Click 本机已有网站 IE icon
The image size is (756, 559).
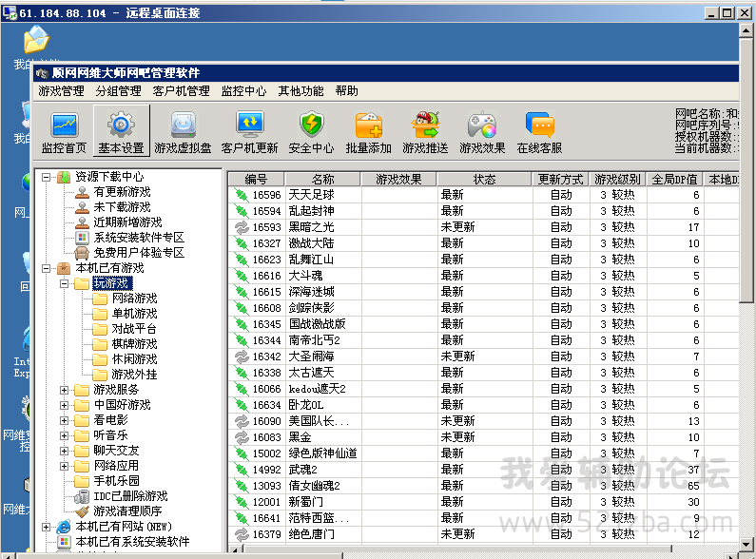[64, 527]
